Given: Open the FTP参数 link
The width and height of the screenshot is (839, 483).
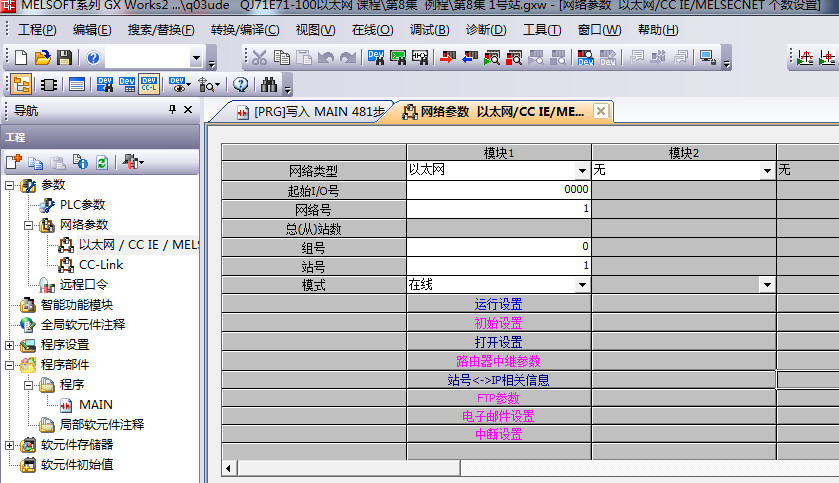Looking at the screenshot, I should [498, 398].
